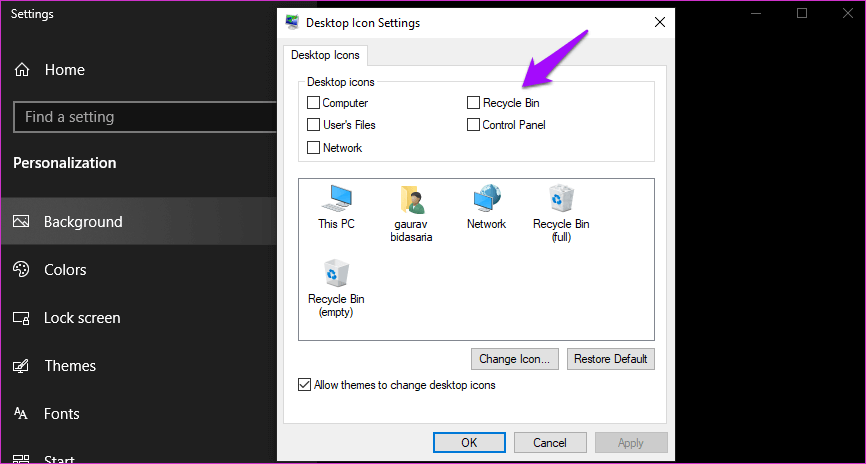This screenshot has width=866, height=464.
Task: Click the Home icon in Settings sidebar
Action: (x=22, y=70)
